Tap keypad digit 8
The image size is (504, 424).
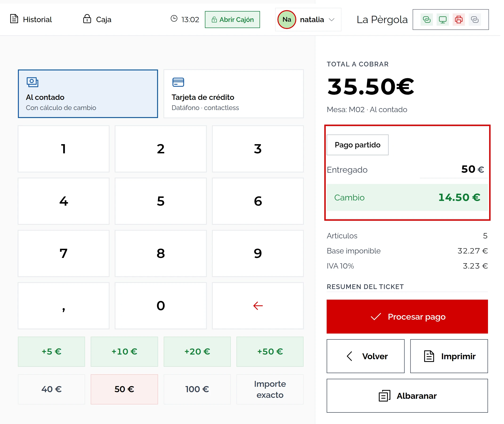[x=161, y=254]
